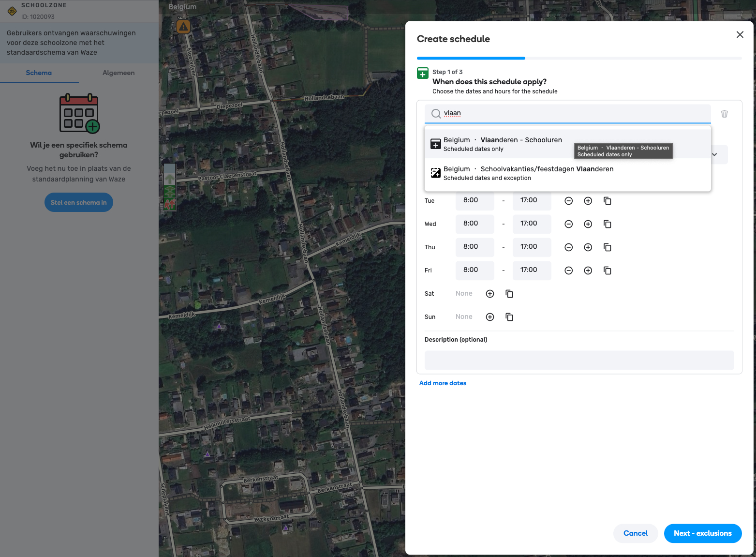Open Tuesday start time 8:00 field
This screenshot has width=756, height=557.
point(474,200)
